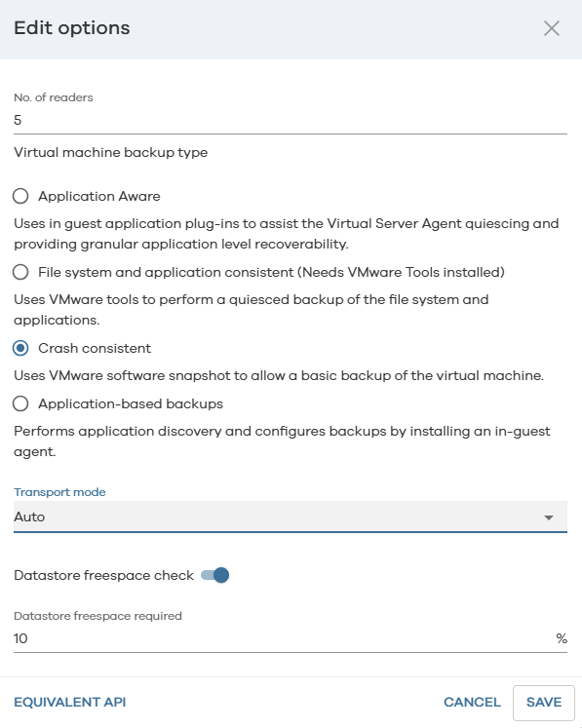The height and width of the screenshot is (728, 582).
Task: Toggle the Datastore freespace check switch
Action: pos(215,575)
